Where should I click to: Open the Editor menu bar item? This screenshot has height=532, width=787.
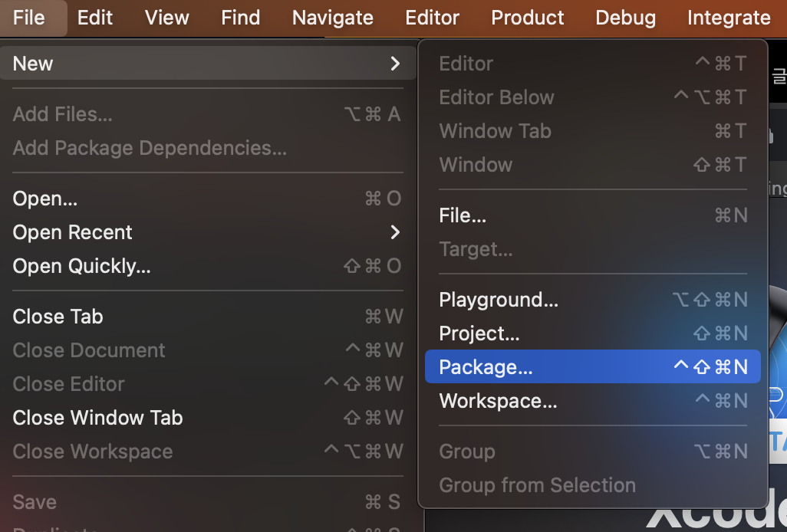[433, 18]
